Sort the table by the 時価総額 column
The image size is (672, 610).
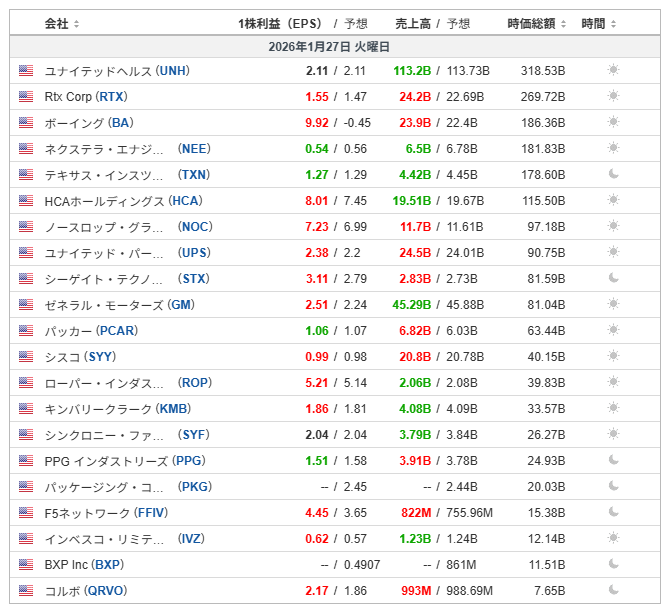[537, 23]
